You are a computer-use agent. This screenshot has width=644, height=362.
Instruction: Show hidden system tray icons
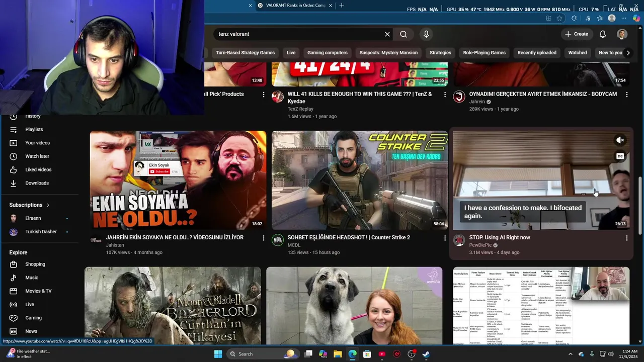pos(570,354)
